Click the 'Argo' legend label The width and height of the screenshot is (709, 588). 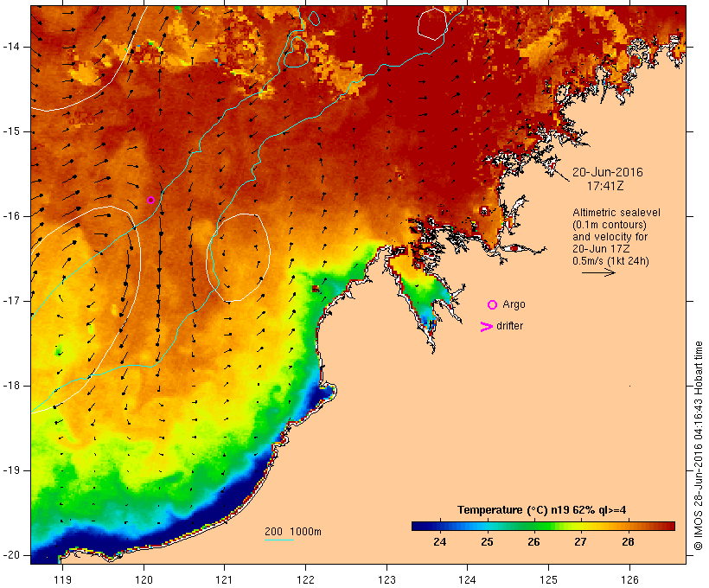pos(514,304)
